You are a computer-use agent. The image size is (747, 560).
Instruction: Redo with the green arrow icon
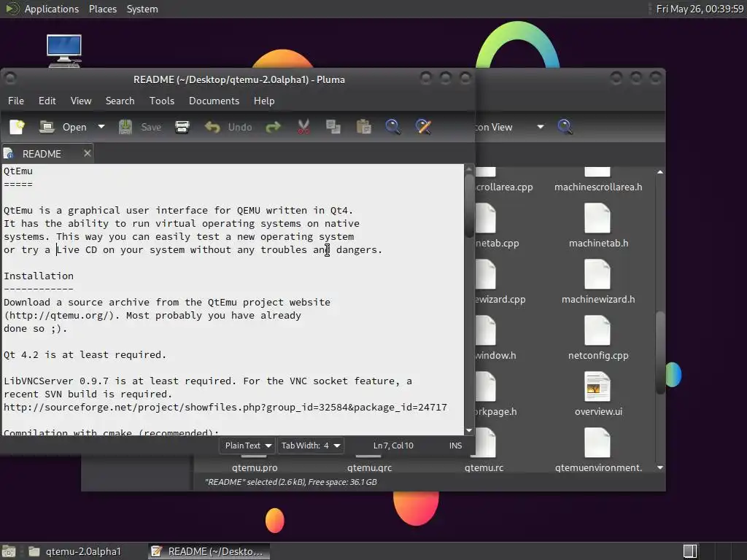[x=273, y=127]
